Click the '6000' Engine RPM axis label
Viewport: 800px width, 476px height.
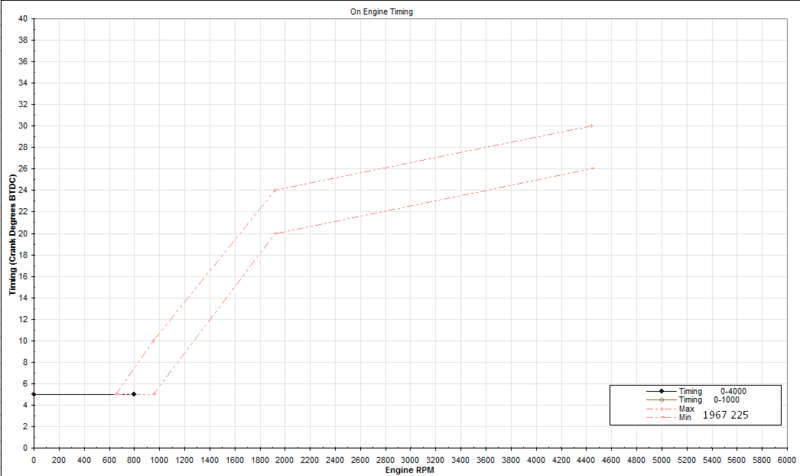pos(787,460)
